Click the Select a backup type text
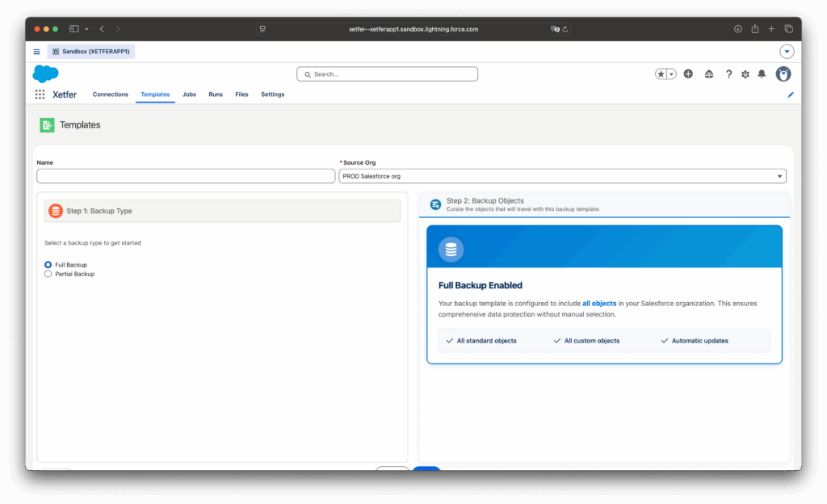The width and height of the screenshot is (827, 504). pyautogui.click(x=92, y=243)
